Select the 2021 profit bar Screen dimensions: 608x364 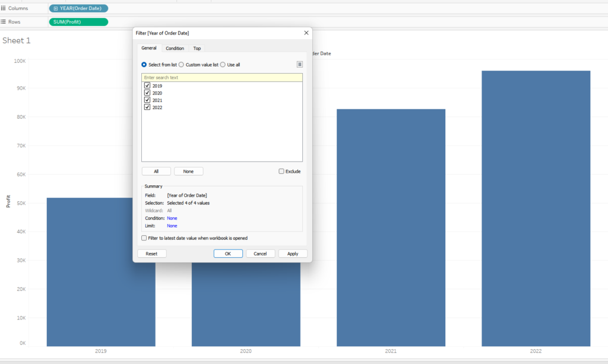point(391,227)
